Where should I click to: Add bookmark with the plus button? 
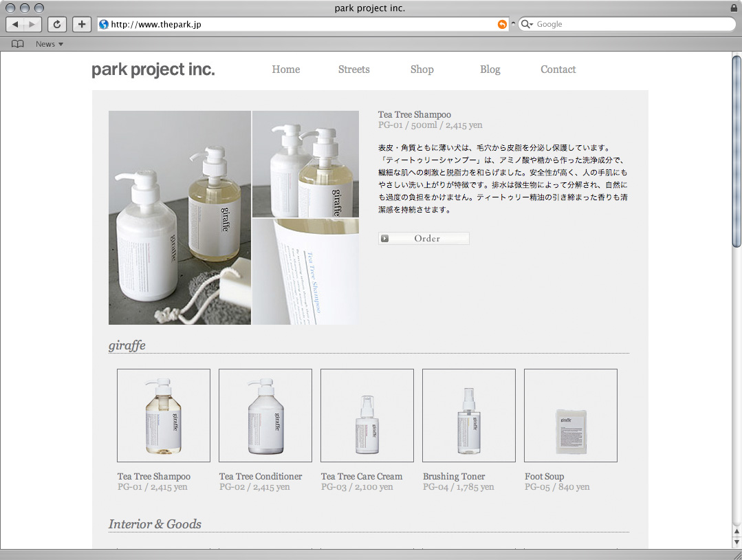click(x=81, y=24)
